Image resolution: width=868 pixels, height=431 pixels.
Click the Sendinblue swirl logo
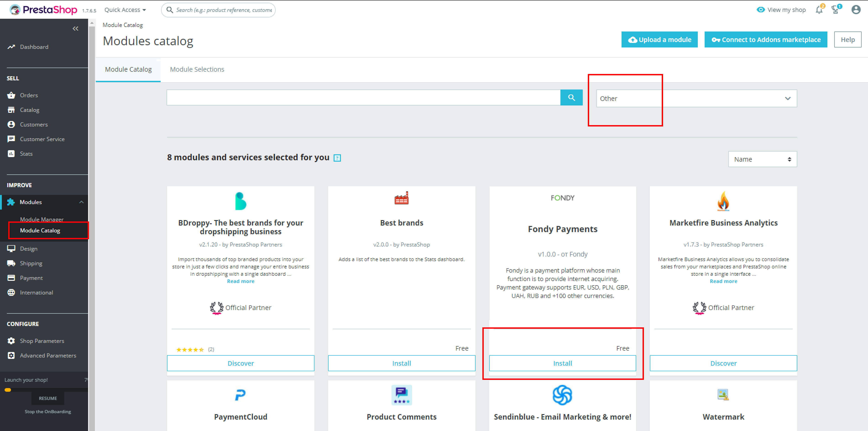click(562, 395)
